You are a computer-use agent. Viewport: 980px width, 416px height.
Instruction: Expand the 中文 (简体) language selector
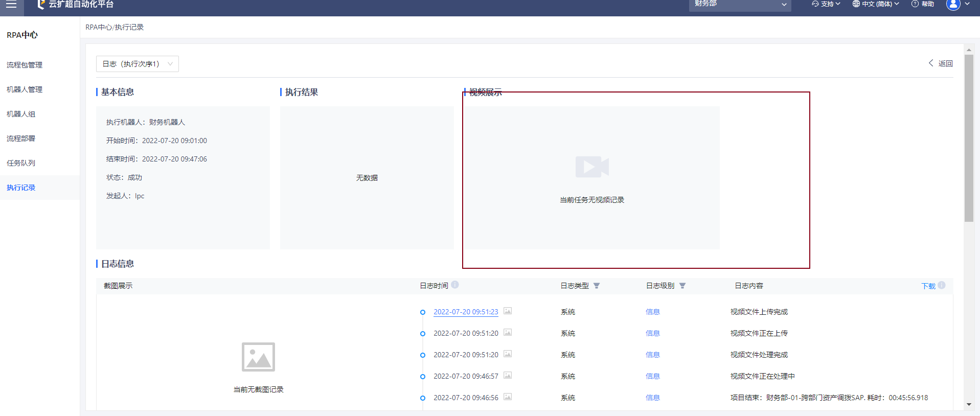coord(876,4)
